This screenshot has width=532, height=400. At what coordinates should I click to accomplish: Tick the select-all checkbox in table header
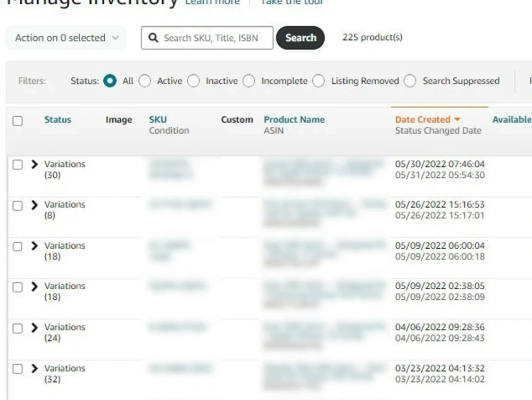coord(18,121)
